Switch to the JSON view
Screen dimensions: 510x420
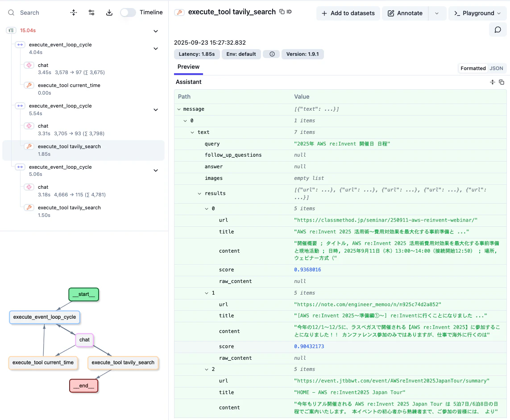496,68
